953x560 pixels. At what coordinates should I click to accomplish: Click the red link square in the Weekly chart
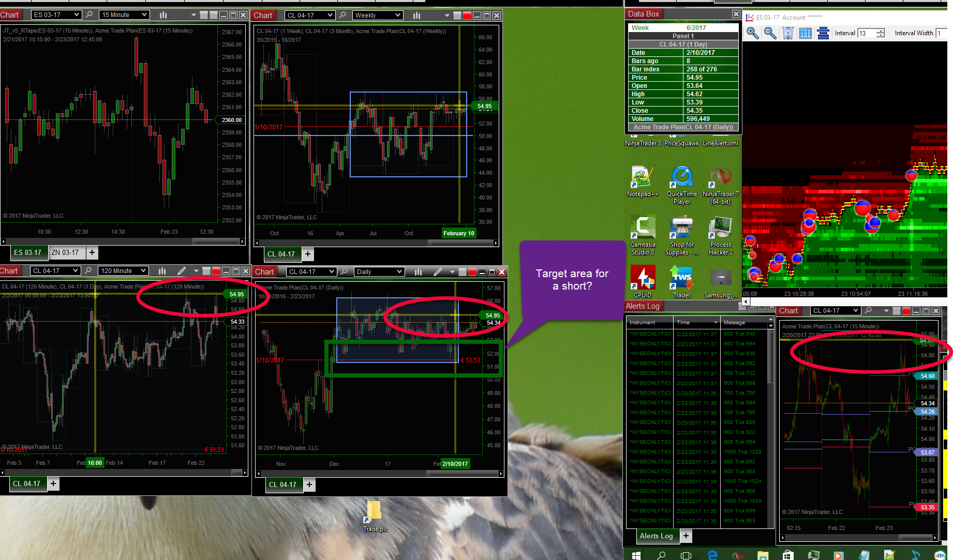(467, 16)
